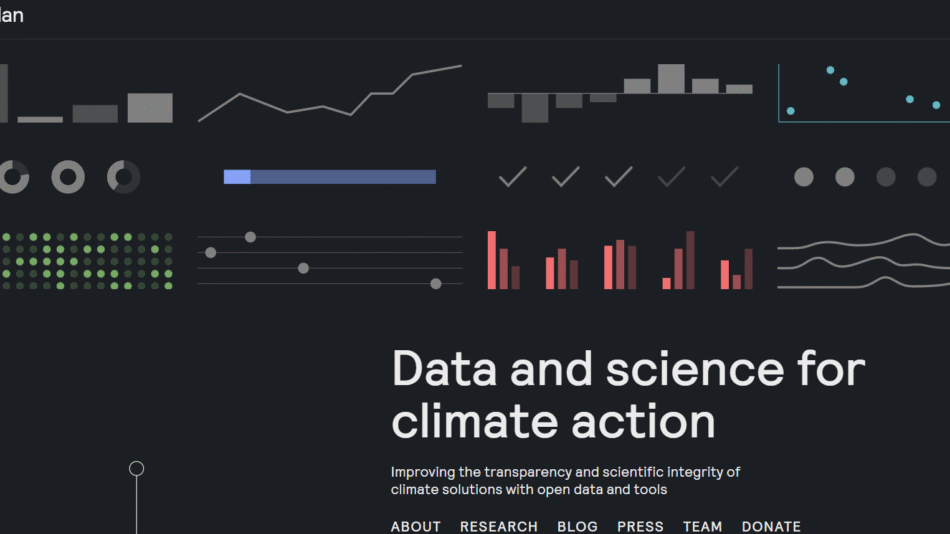The height and width of the screenshot is (534, 950).
Task: Click the gray diverging bar chart
Action: point(620,93)
